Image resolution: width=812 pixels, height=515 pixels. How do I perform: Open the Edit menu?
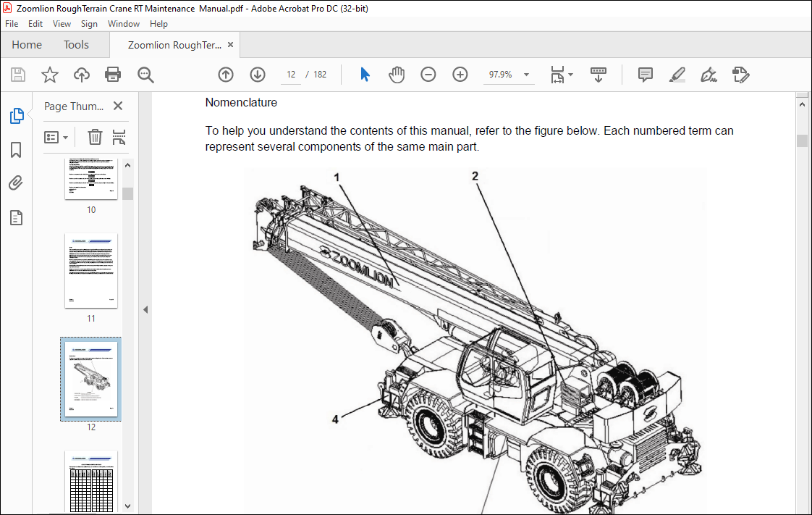click(35, 24)
